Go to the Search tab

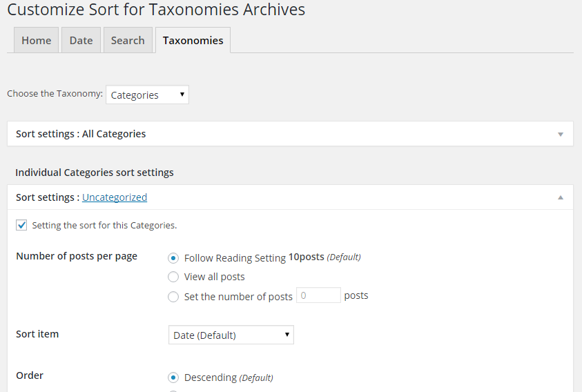pos(128,41)
